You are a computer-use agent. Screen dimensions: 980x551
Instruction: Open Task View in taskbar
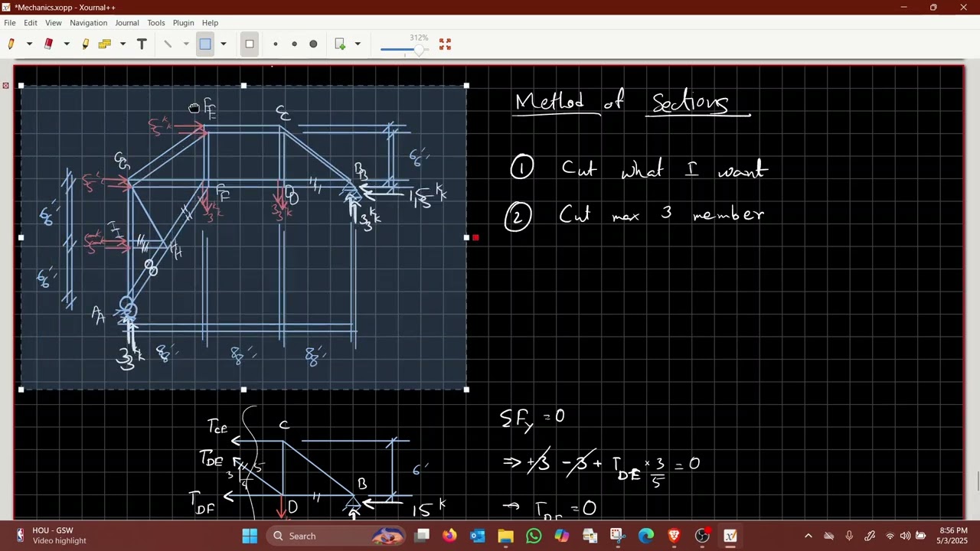tap(422, 536)
